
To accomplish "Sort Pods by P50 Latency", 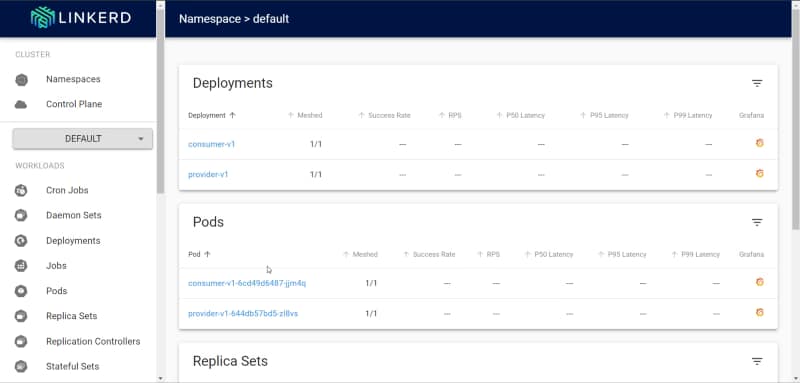I will (x=548, y=254).
